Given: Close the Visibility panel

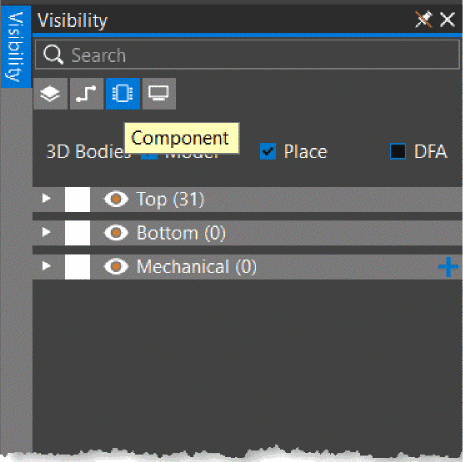Looking at the screenshot, I should click(447, 20).
